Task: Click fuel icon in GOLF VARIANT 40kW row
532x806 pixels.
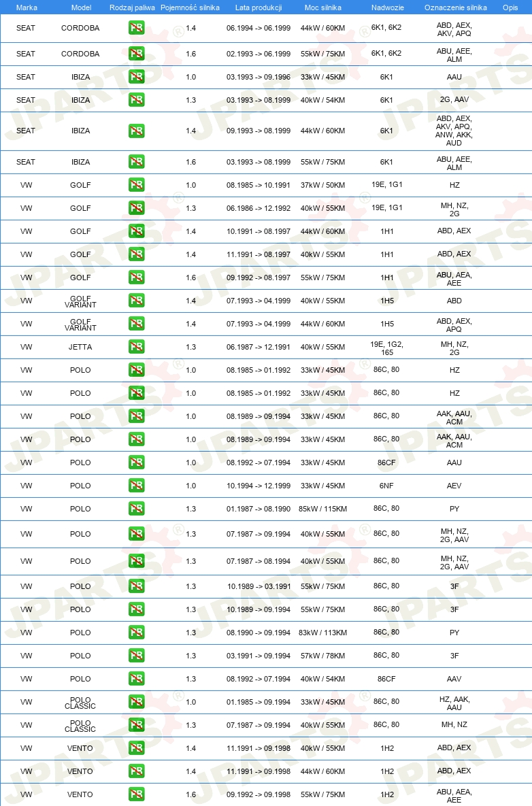Action: point(136,300)
